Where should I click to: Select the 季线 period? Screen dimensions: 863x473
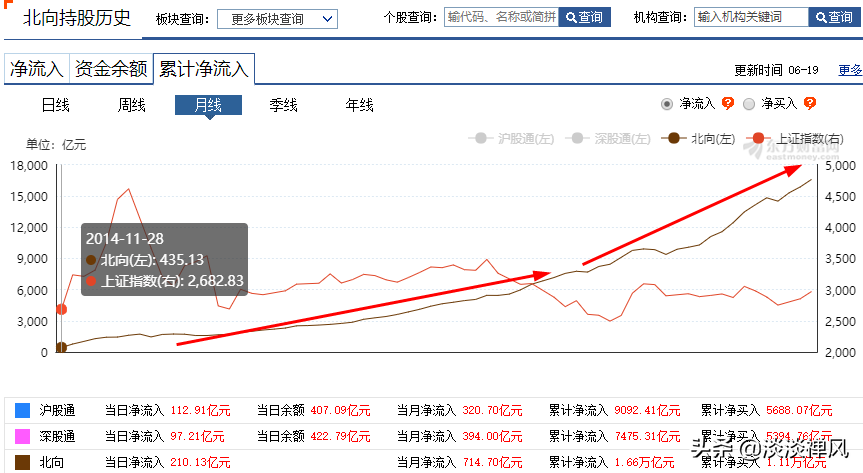point(283,105)
